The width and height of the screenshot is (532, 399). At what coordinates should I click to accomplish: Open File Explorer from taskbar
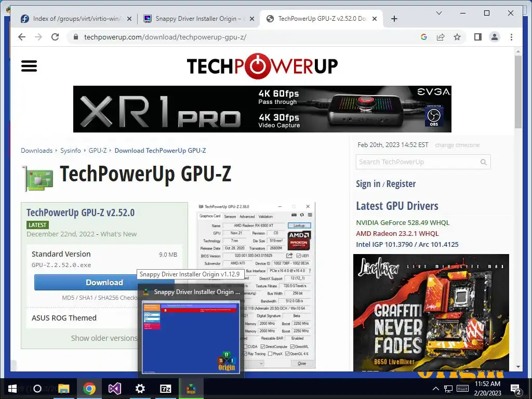[x=63, y=389]
